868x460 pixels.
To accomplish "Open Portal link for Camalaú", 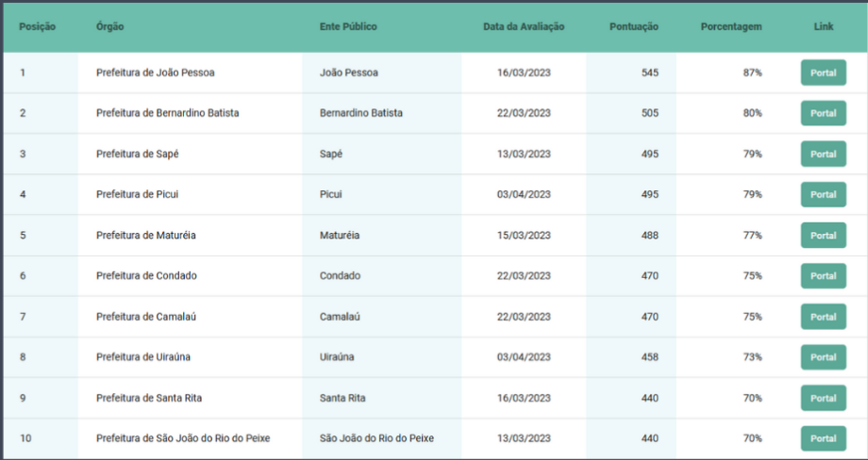I will [823, 317].
